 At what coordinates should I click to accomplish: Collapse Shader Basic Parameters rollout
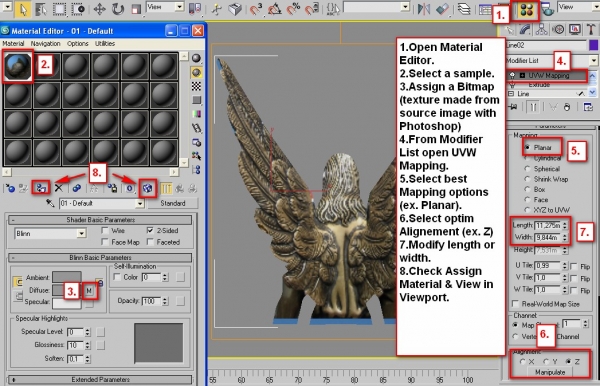100,220
